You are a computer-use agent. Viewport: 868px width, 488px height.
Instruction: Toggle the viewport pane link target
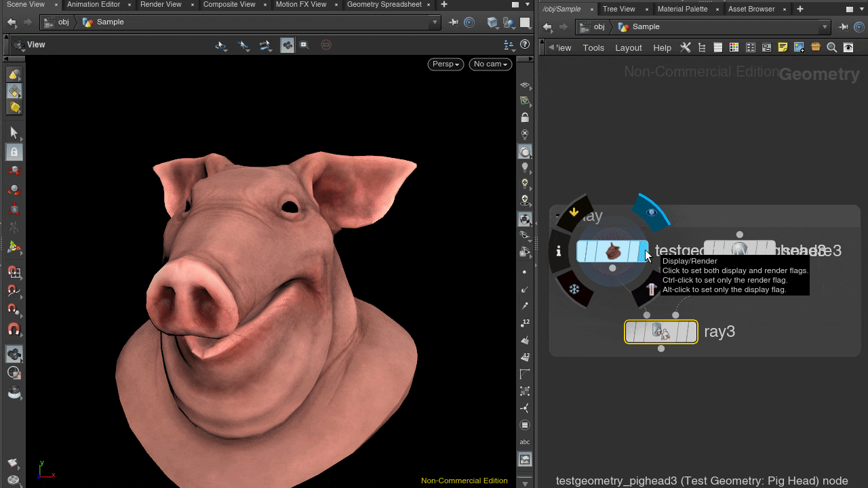pyautogui.click(x=469, y=22)
